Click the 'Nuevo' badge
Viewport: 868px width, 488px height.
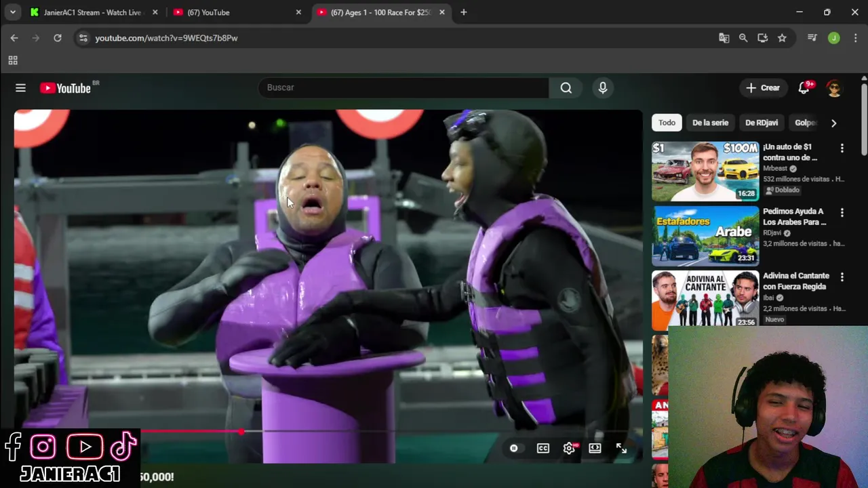point(774,319)
